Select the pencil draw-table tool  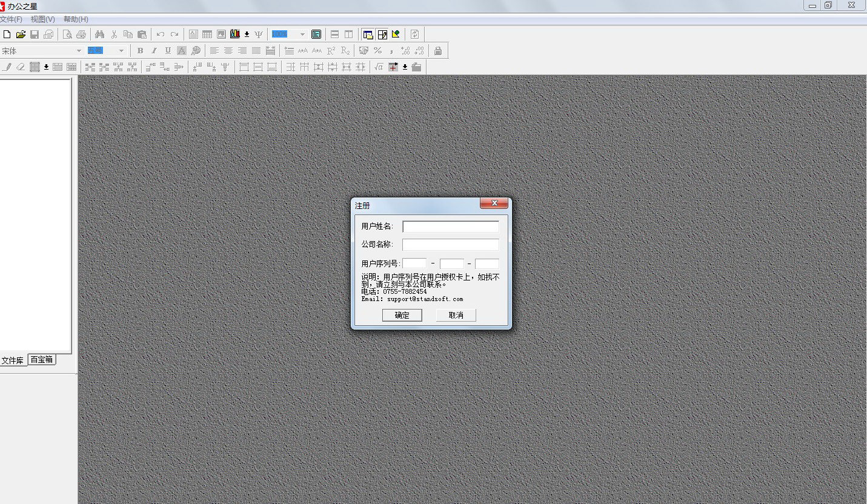point(7,67)
